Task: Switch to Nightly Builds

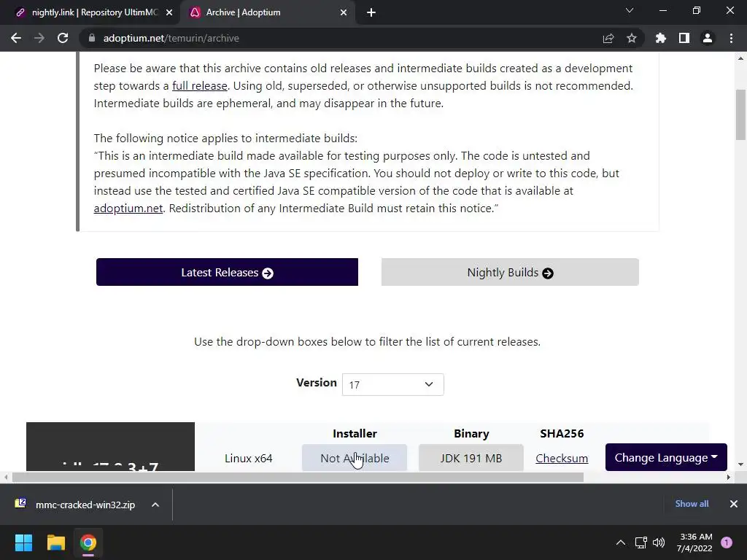Action: [x=510, y=272]
